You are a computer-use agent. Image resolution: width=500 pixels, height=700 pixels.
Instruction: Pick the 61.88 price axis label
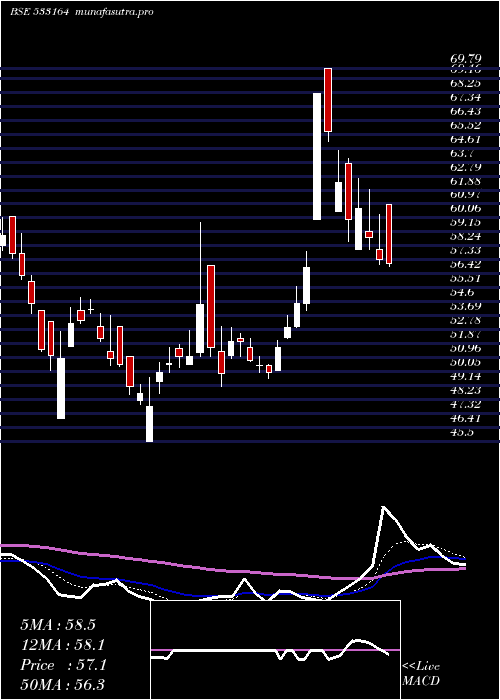pos(465,181)
